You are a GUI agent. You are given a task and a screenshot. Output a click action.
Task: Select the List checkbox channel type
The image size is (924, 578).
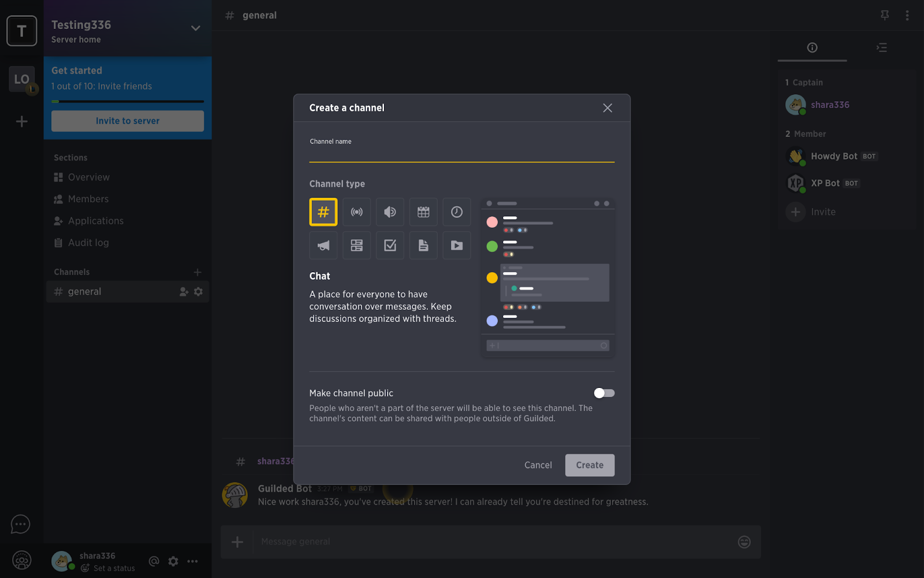point(390,246)
